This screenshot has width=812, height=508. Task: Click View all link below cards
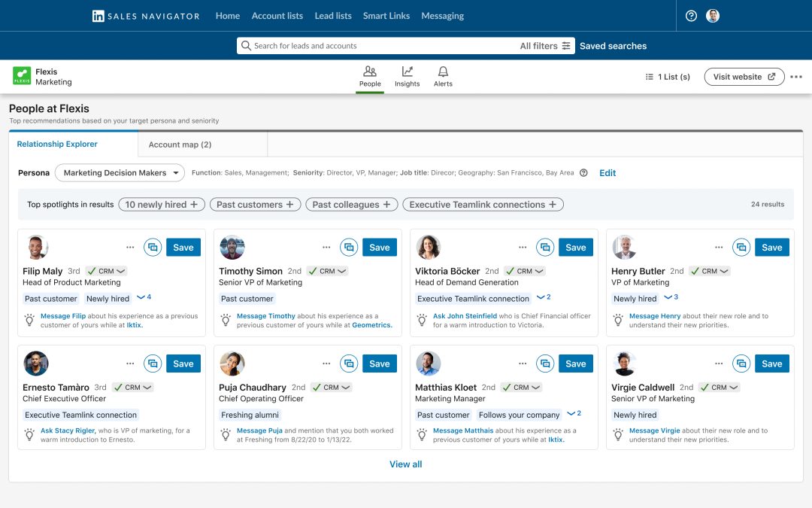click(405, 464)
